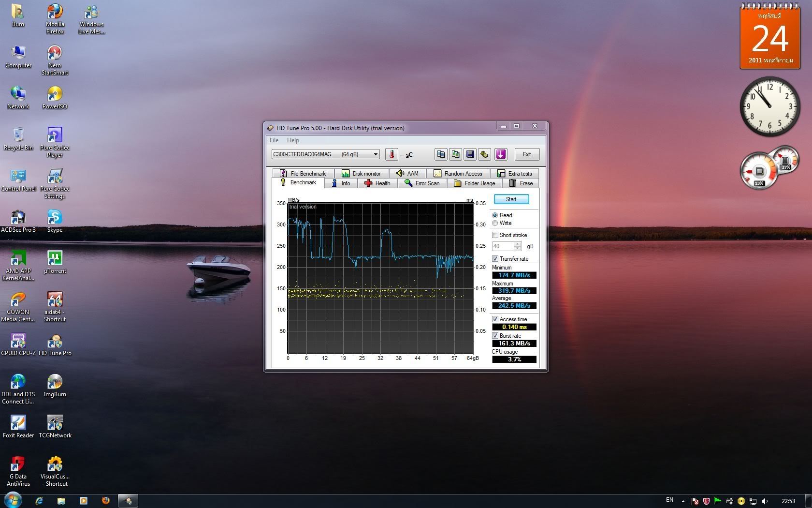The width and height of the screenshot is (812, 508).
Task: Open Windows Start menu orb
Action: coord(13,501)
